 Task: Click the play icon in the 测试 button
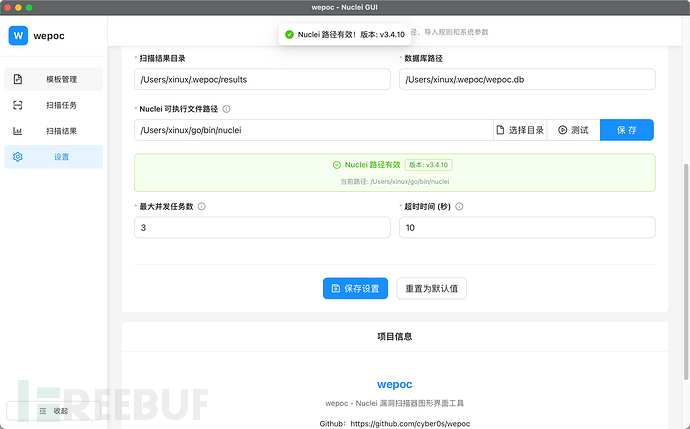(562, 130)
